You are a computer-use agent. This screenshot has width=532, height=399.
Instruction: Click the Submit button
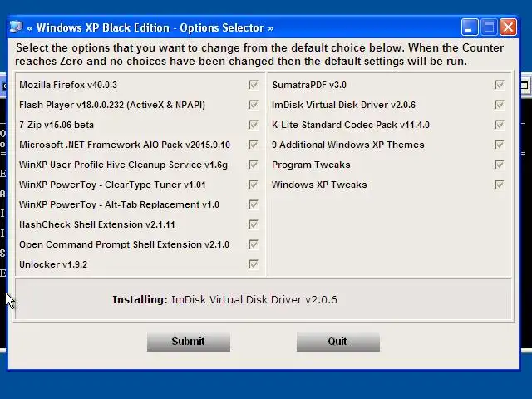point(189,342)
